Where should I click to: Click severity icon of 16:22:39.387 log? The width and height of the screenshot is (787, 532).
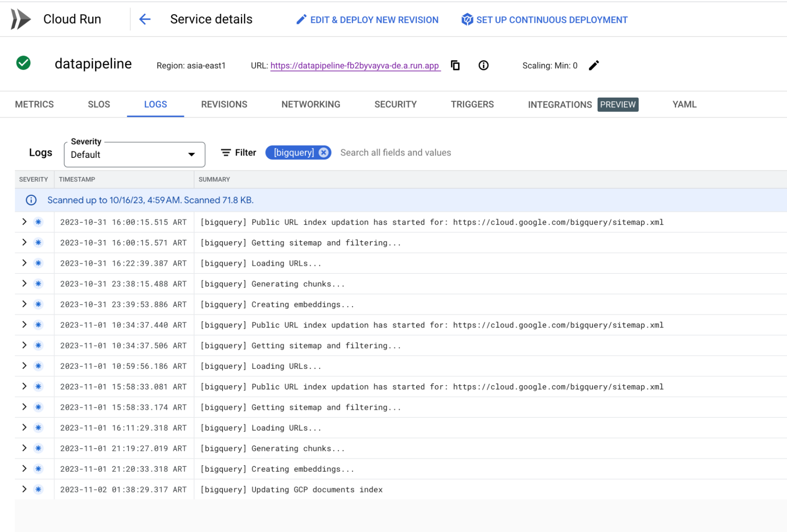click(x=38, y=263)
